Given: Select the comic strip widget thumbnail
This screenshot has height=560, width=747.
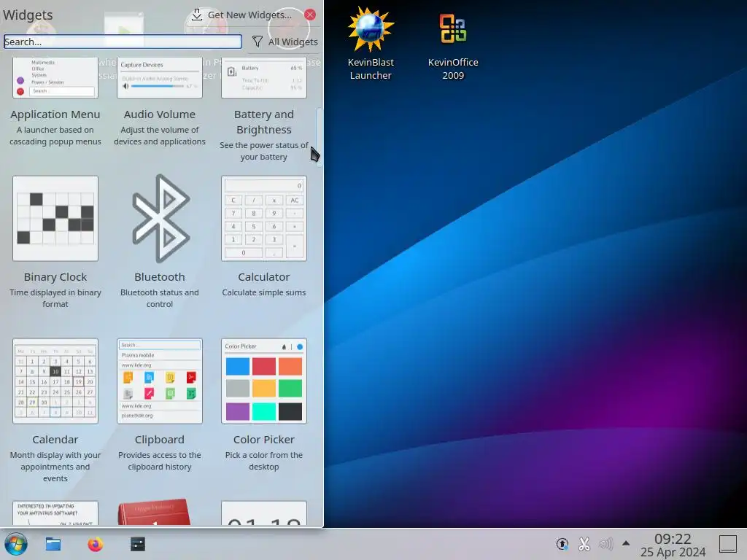Looking at the screenshot, I should 55,513.
